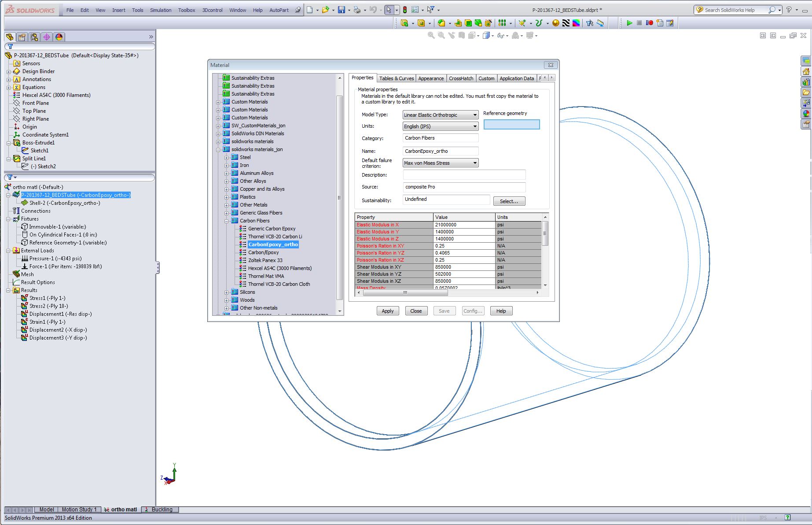Select Shell-2 (-CarbonEpoxy_ortho-) in study tree
Viewport: 812px width, 525px height.
pyautogui.click(x=65, y=203)
